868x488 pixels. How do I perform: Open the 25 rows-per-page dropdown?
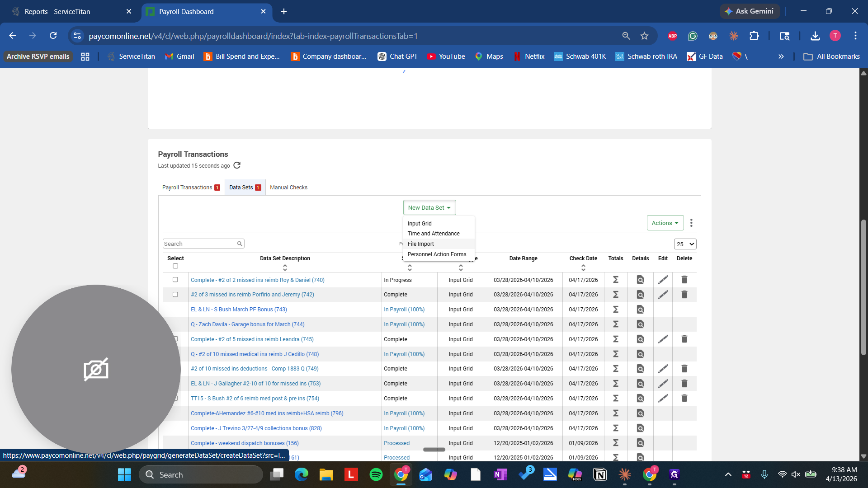point(685,244)
